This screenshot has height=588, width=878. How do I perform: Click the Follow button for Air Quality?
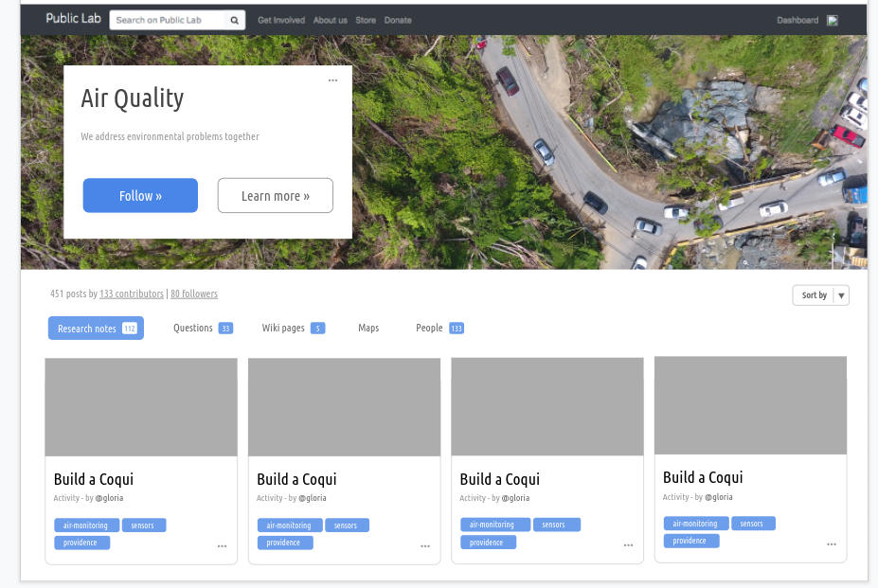(x=139, y=195)
